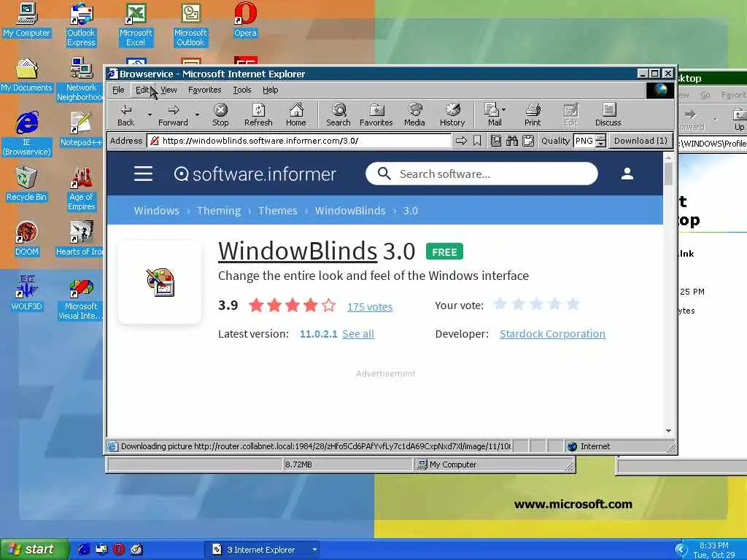Viewport: 747px width, 560px height.
Task: Expand Back button history dropdown arrow
Action: coord(149,114)
